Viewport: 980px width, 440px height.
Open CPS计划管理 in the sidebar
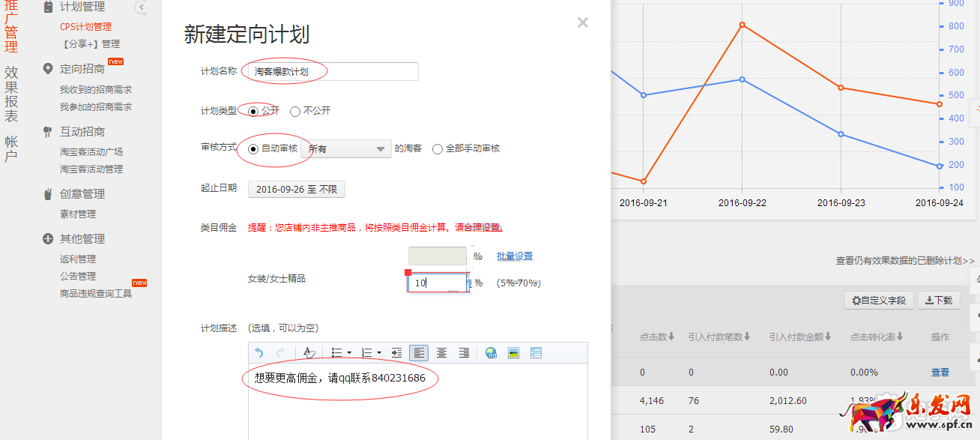pyautogui.click(x=85, y=26)
